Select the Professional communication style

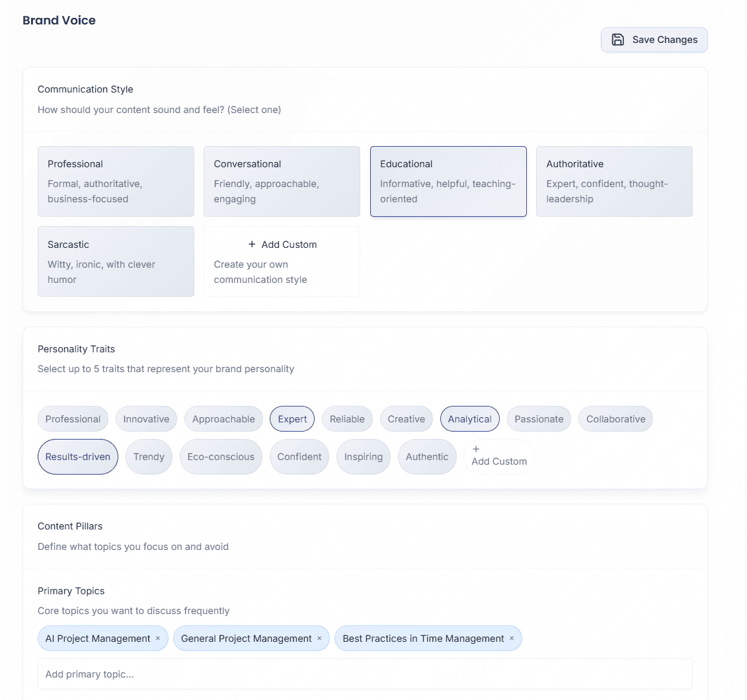[x=116, y=181]
